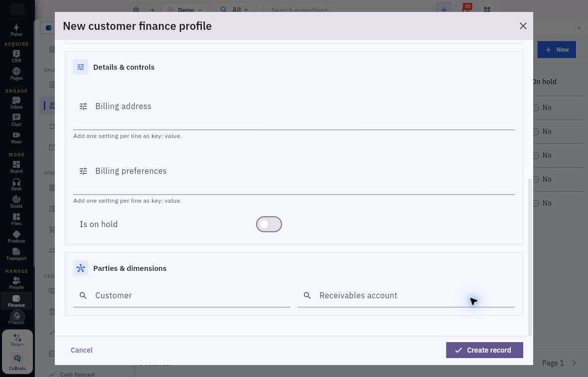The height and width of the screenshot is (377, 588).
Task: Open the Finance module
Action: click(16, 301)
